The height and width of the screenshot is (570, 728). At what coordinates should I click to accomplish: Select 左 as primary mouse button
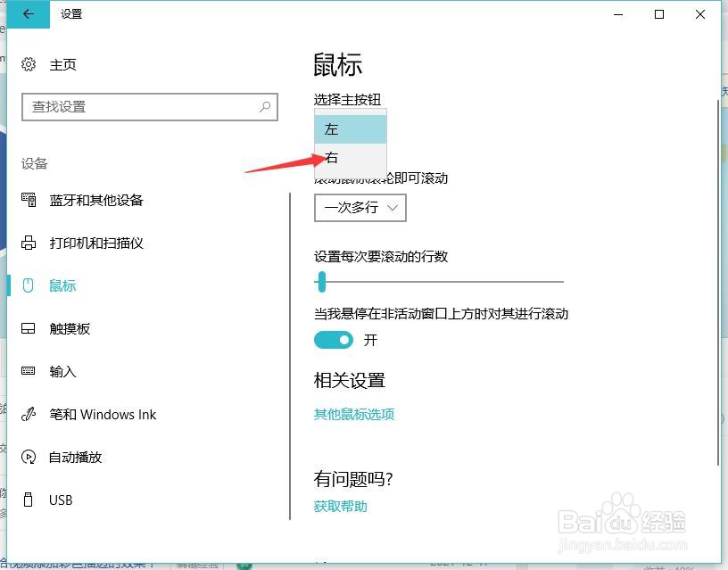pos(350,128)
